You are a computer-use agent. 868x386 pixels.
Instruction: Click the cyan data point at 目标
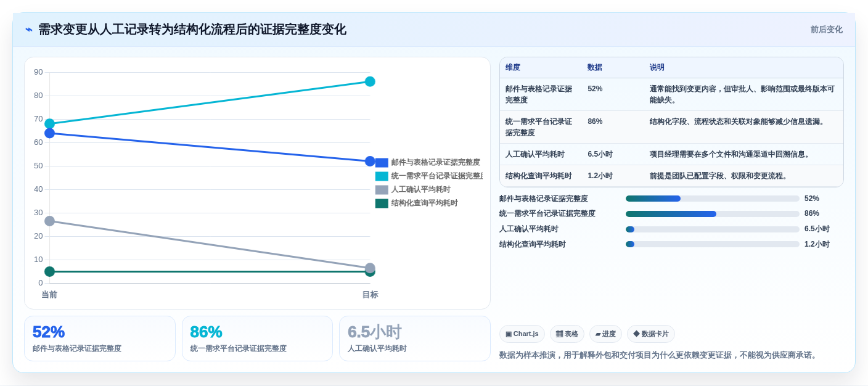tap(370, 81)
